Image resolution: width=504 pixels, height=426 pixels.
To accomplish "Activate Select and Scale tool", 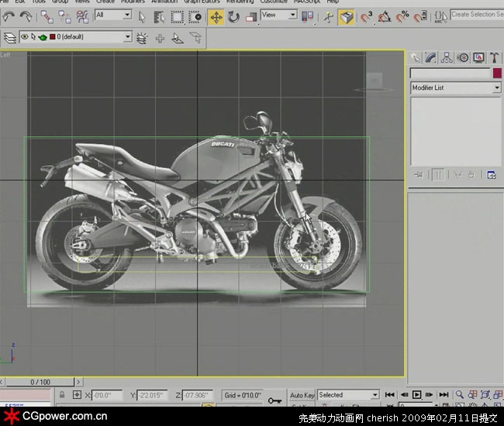I will coord(251,17).
